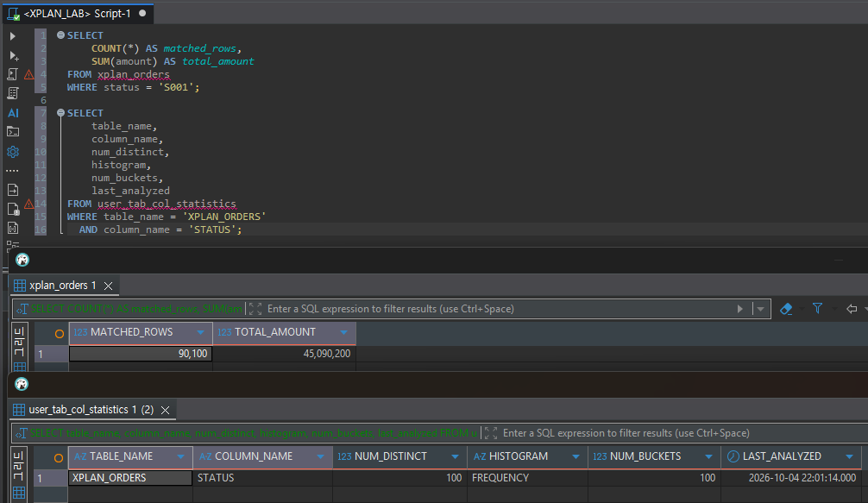This screenshot has height=503, width=868.
Task: Open editor settings via the gear icon
Action: click(13, 152)
